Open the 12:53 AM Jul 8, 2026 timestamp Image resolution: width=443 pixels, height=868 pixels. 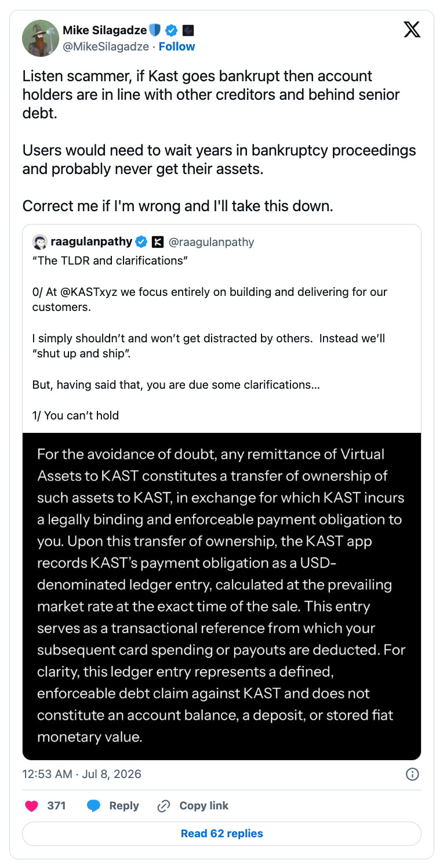(82, 774)
